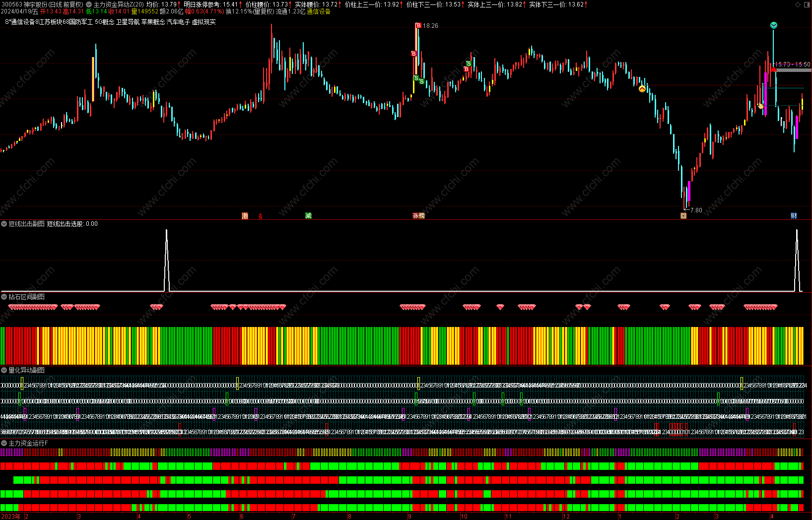The image size is (812, 520).
Task: Click the 虚拟现实 concept tag
Action: tap(203, 22)
